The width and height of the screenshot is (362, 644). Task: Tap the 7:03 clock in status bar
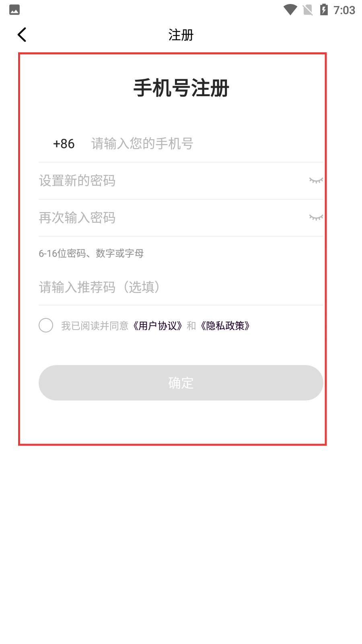tap(344, 10)
